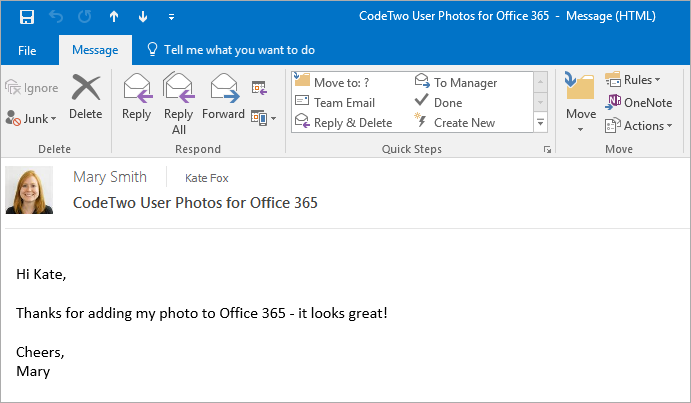This screenshot has width=691, height=403.
Task: Open the Junk dropdown menu
Action: click(32, 118)
